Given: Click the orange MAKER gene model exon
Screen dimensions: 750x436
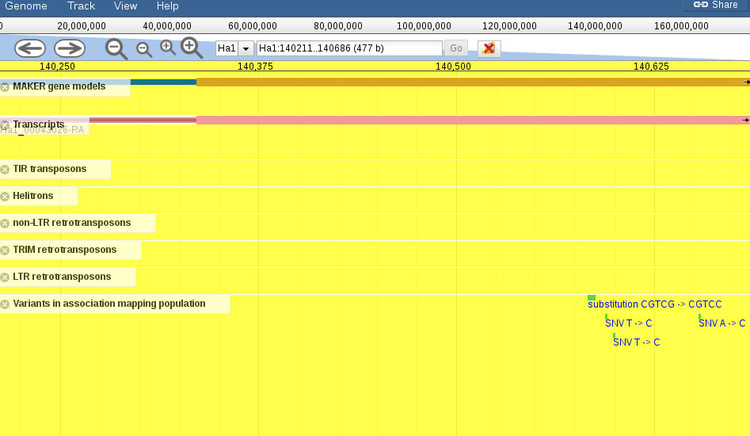Looking at the screenshot, I should (x=473, y=82).
